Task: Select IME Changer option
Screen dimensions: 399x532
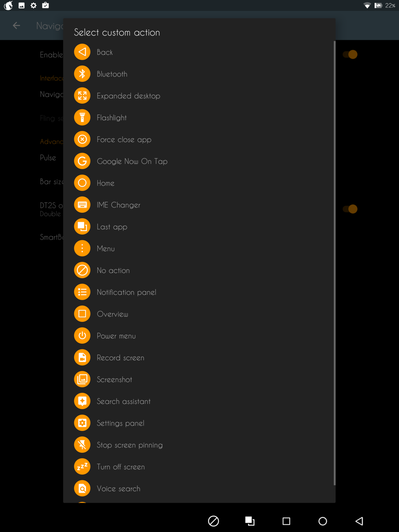Action: 118,205
